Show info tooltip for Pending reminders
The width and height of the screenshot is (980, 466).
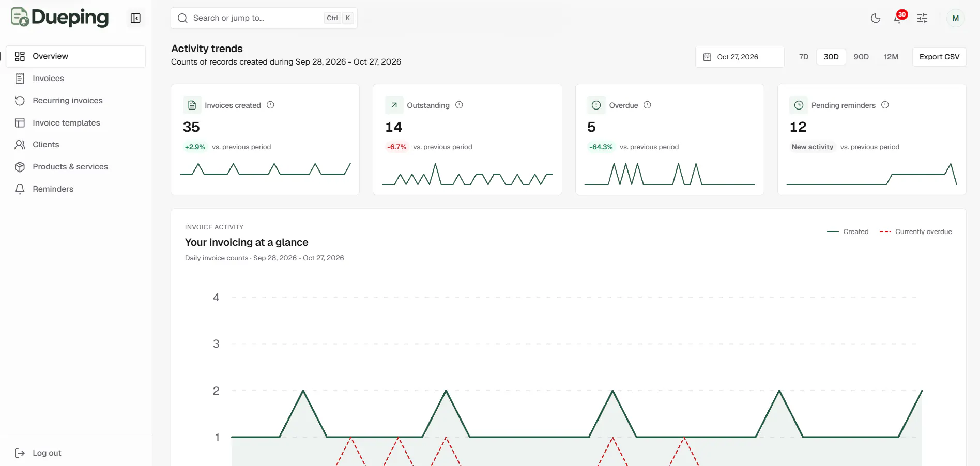[885, 105]
